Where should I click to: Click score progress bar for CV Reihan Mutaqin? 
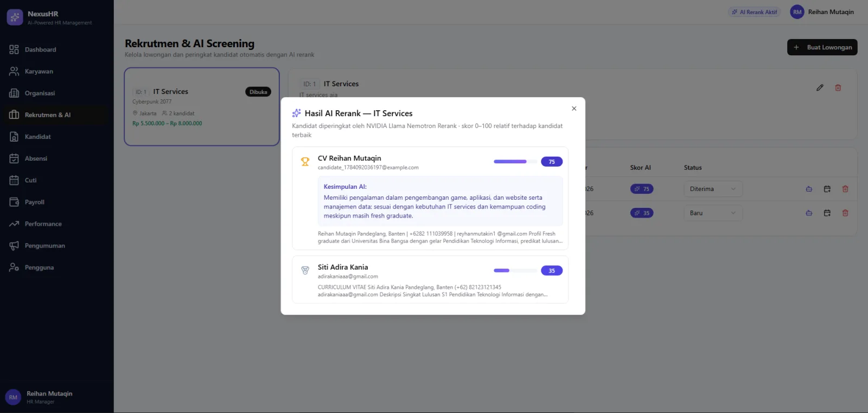515,162
